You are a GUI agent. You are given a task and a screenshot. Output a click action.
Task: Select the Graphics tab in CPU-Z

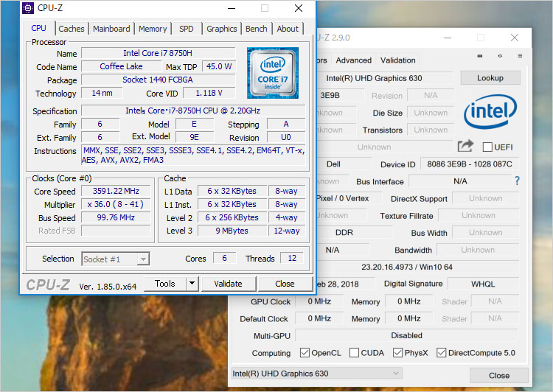(222, 29)
